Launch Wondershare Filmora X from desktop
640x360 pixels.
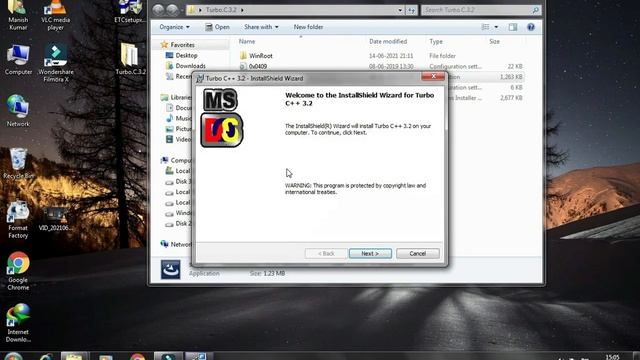[x=56, y=63]
